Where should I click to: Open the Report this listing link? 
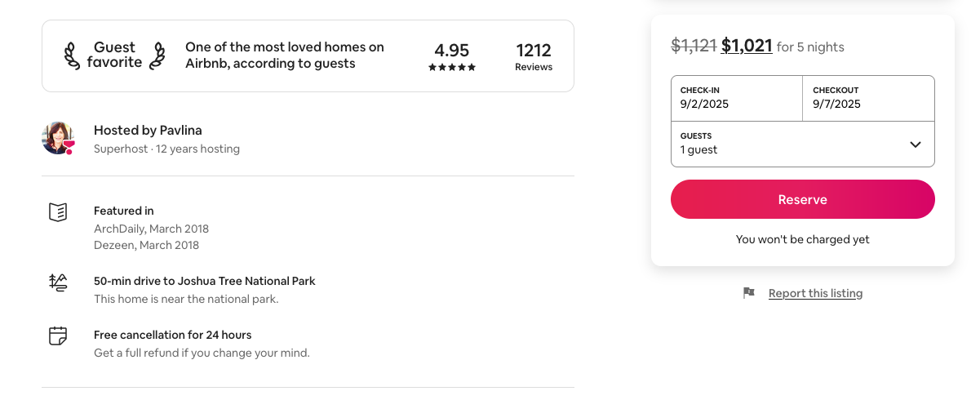[x=815, y=293]
